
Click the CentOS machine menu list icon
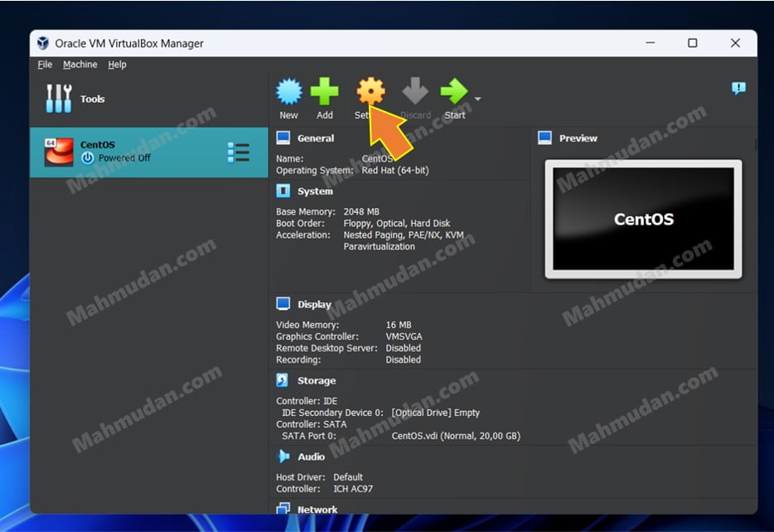point(238,152)
